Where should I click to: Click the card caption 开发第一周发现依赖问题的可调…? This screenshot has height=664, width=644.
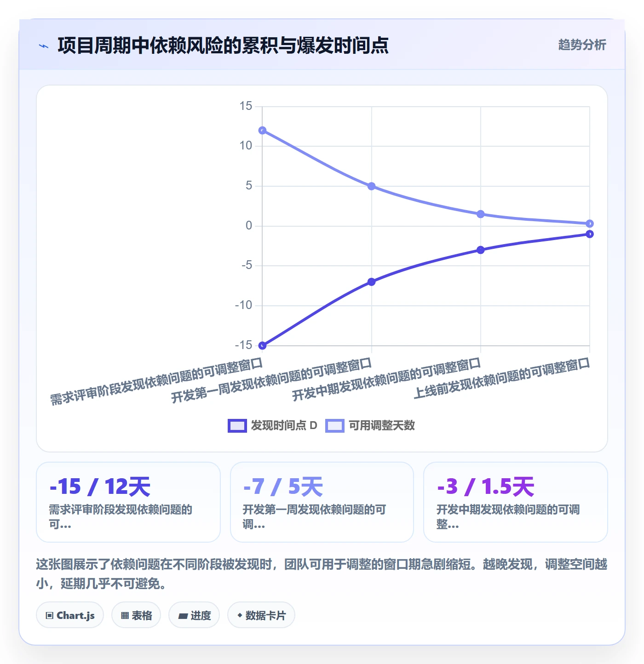pos(314,517)
